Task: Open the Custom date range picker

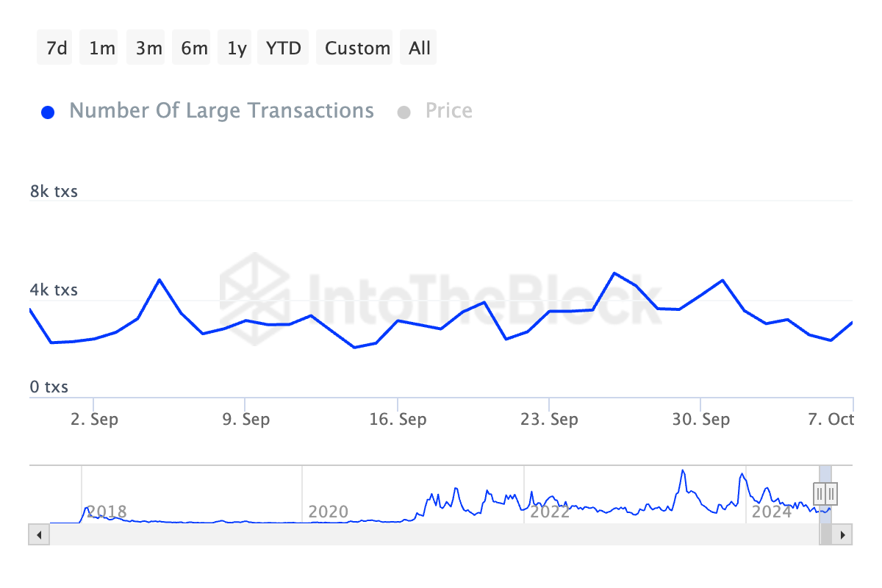Action: [357, 49]
